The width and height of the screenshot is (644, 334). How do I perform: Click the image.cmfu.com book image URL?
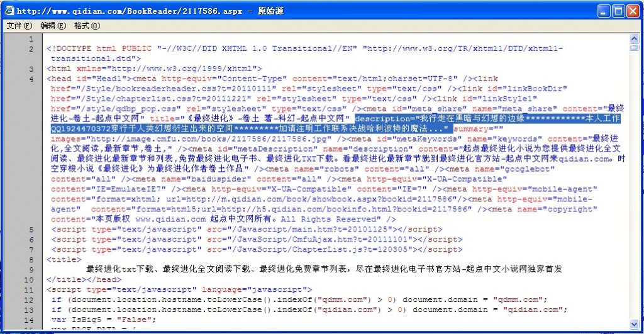pyautogui.click(x=211, y=139)
